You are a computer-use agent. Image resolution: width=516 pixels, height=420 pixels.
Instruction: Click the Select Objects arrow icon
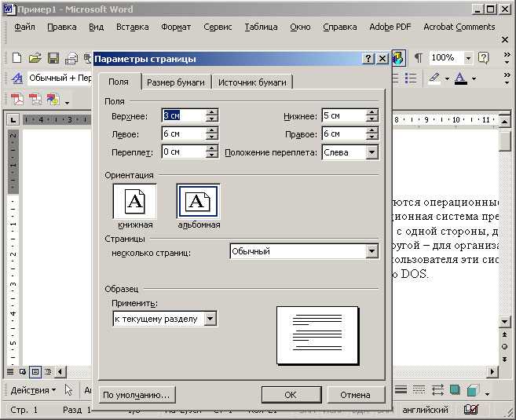pyautogui.click(x=68, y=389)
